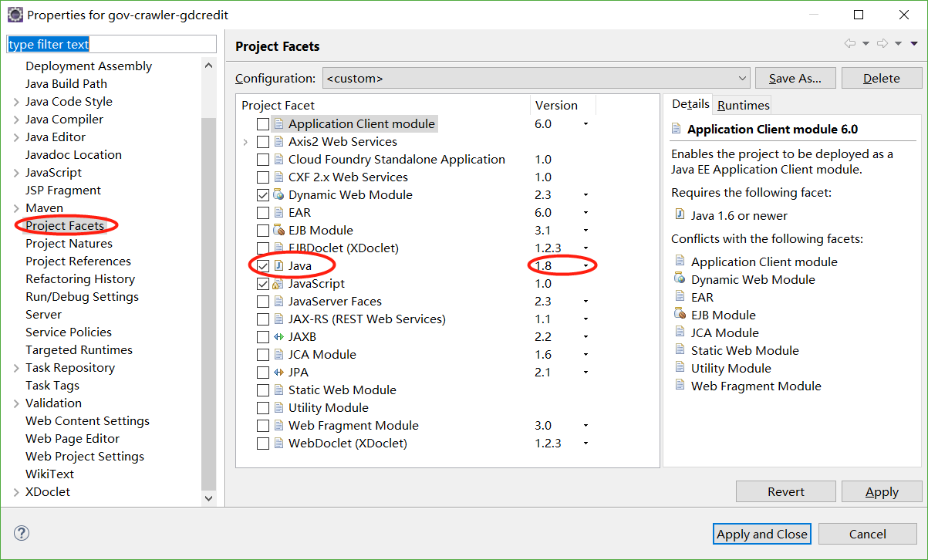Uncheck the Java facet checkbox
The height and width of the screenshot is (560, 928).
[x=263, y=266]
